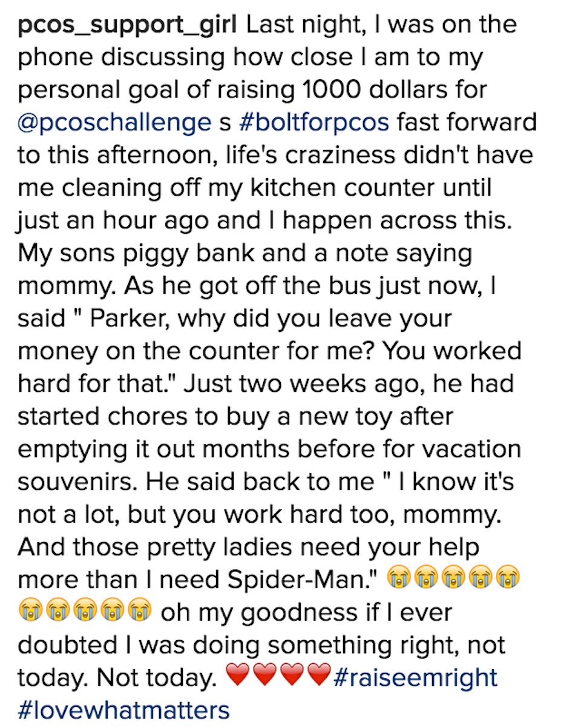Tap the @pcoschallenge mention
Screen dimensions: 575x728
point(114,123)
